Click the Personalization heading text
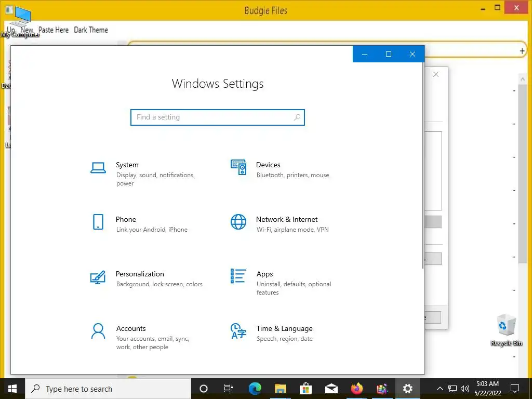This screenshot has height=399, width=532. 140,274
